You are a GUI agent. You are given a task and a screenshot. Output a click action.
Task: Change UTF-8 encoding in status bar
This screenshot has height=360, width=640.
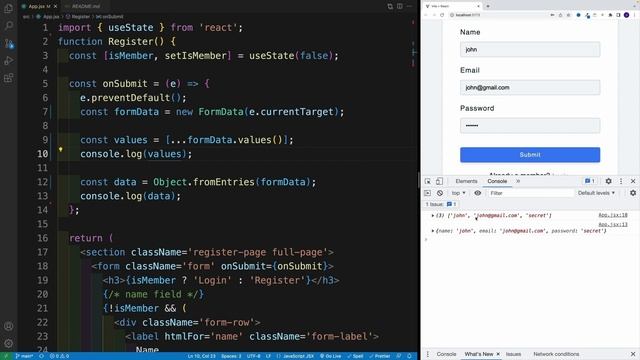pos(253,356)
